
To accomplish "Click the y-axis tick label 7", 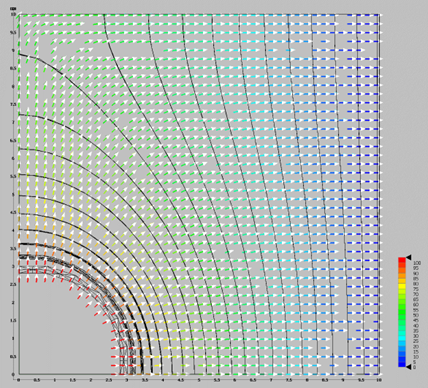I will [x=13, y=122].
